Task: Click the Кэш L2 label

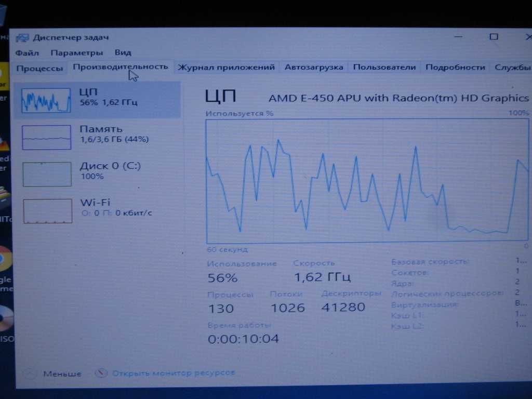Action: (x=407, y=326)
